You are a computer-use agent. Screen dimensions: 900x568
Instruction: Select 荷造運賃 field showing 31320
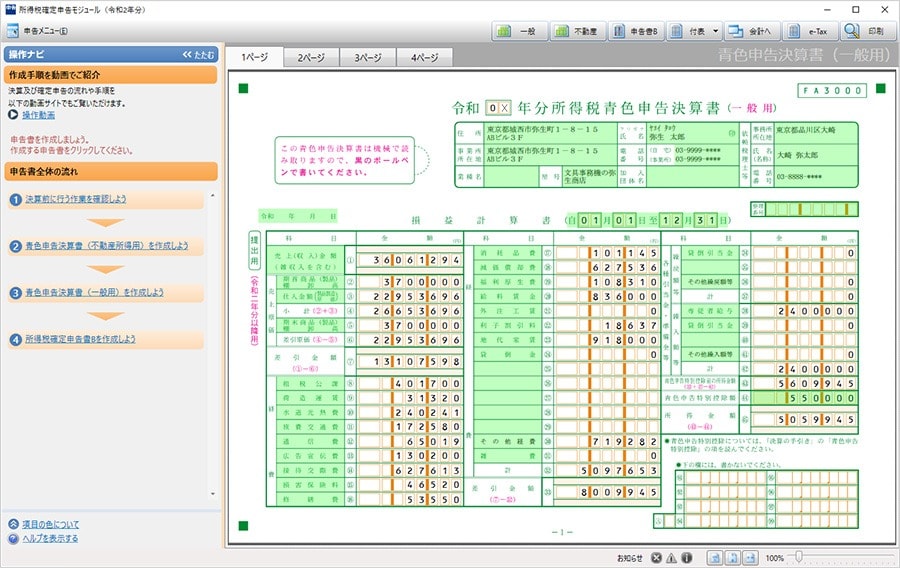click(x=410, y=398)
